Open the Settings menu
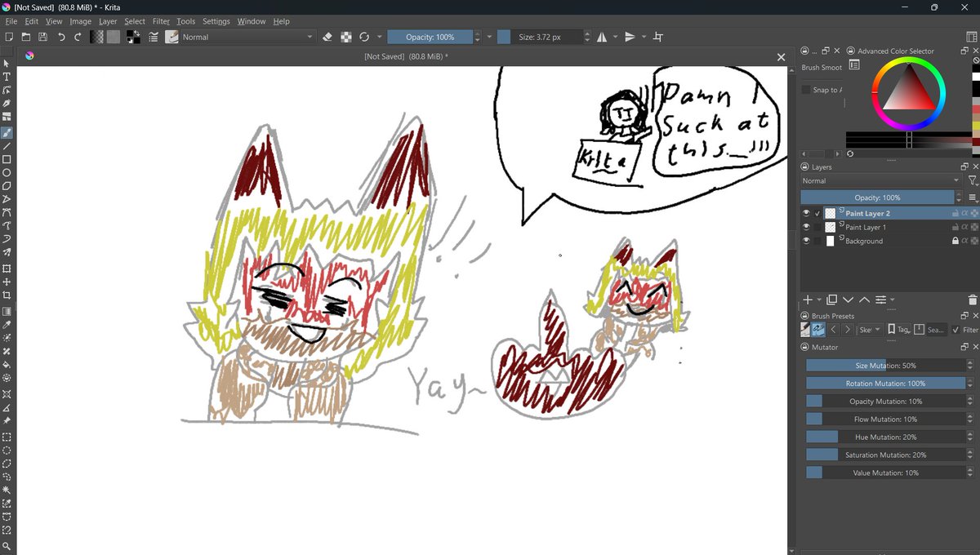 [x=216, y=21]
